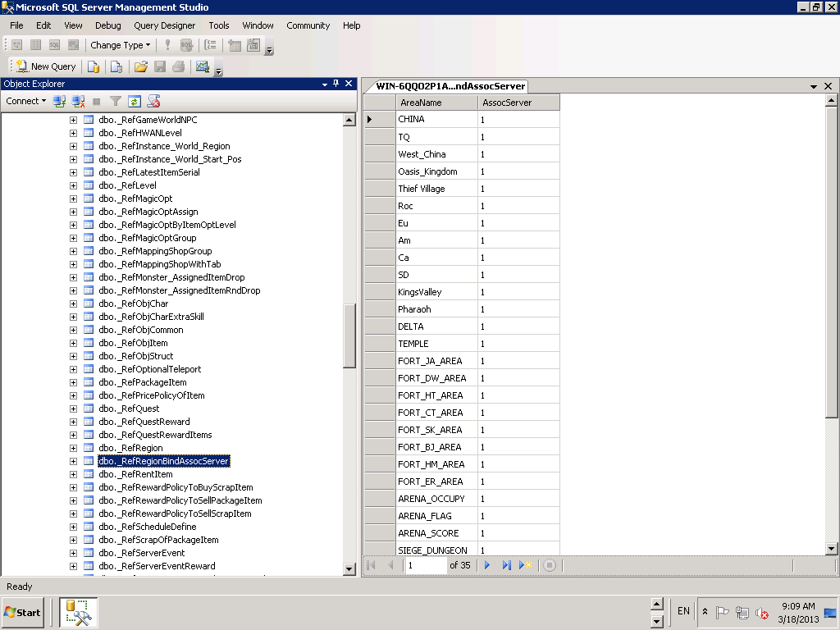Click the Windows Start button
The width and height of the screenshot is (840, 630).
point(22,612)
